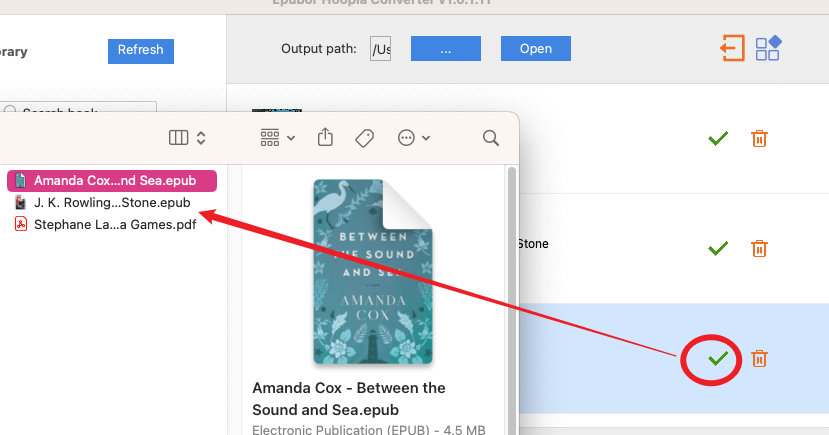
Task: Click the output path text field
Action: point(380,49)
